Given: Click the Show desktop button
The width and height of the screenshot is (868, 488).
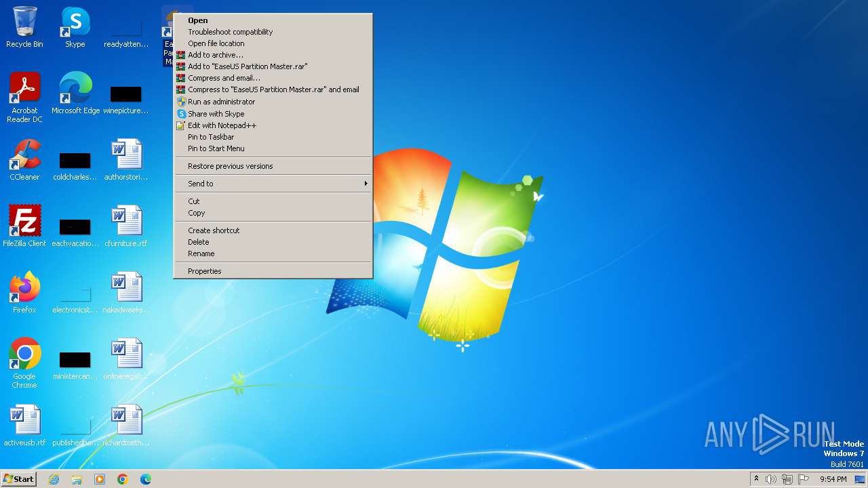Looking at the screenshot, I should tap(860, 479).
